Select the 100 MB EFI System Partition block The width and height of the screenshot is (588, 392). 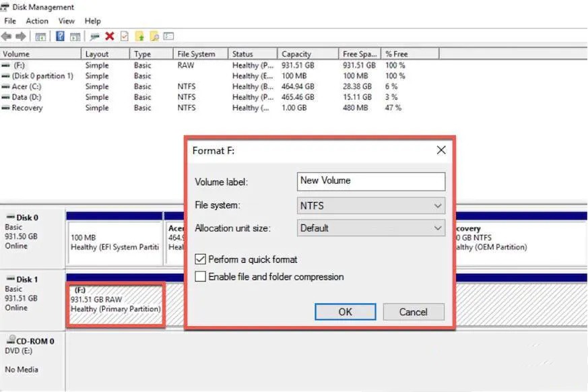pos(115,242)
